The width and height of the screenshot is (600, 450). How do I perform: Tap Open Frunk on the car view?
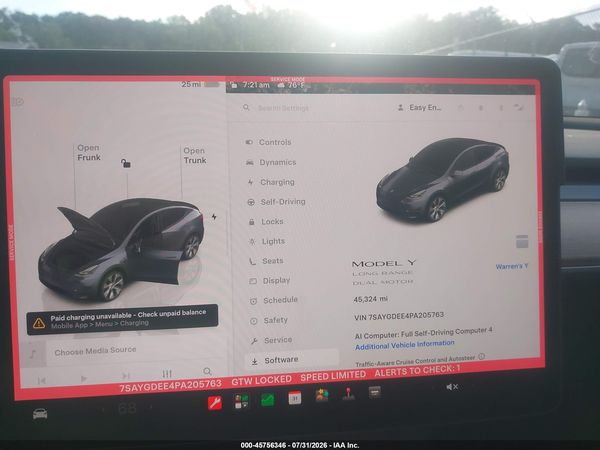pyautogui.click(x=89, y=152)
